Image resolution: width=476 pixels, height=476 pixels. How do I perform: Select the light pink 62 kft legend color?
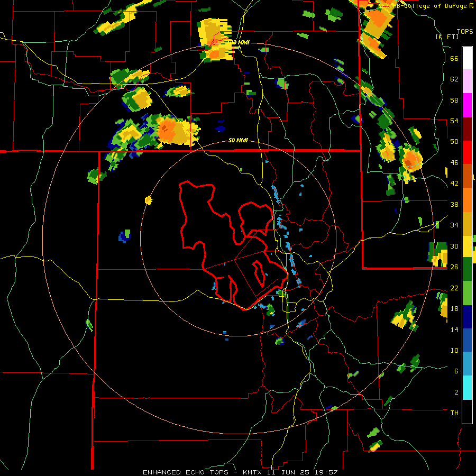[x=467, y=81]
